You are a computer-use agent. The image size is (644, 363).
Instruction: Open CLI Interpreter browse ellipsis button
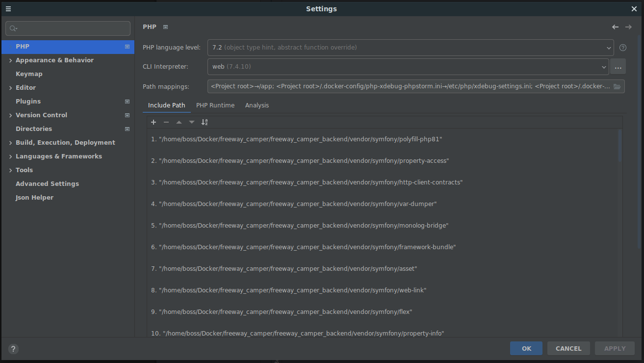(x=618, y=66)
